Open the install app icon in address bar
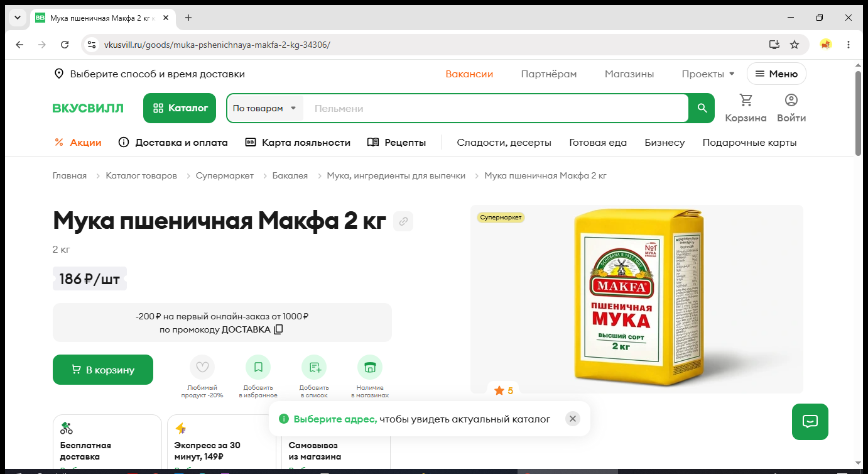 pyautogui.click(x=774, y=45)
